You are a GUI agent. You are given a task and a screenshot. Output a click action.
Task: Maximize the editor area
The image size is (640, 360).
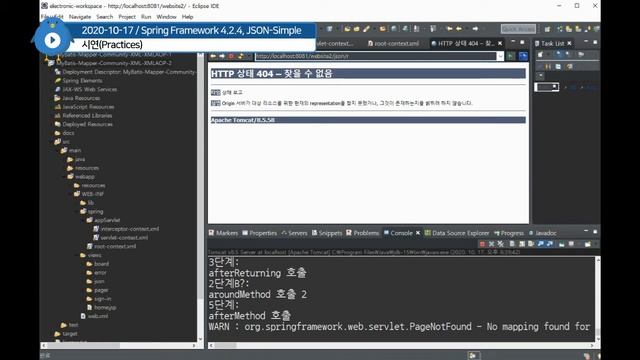pos(522,42)
